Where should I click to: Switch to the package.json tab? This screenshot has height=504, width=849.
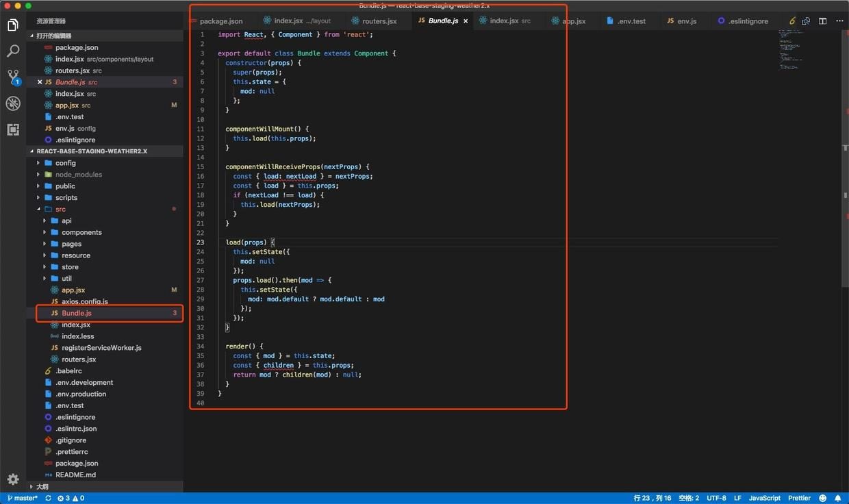click(220, 21)
